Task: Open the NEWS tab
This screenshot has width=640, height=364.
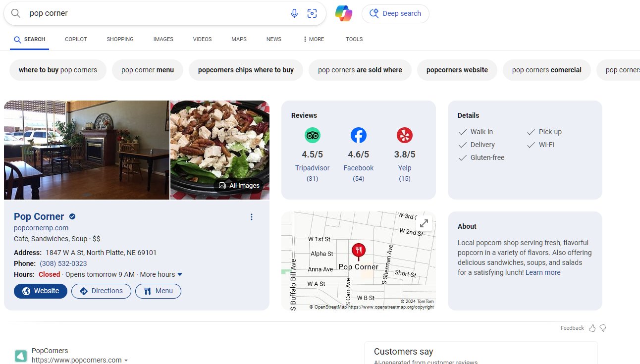Action: tap(274, 39)
